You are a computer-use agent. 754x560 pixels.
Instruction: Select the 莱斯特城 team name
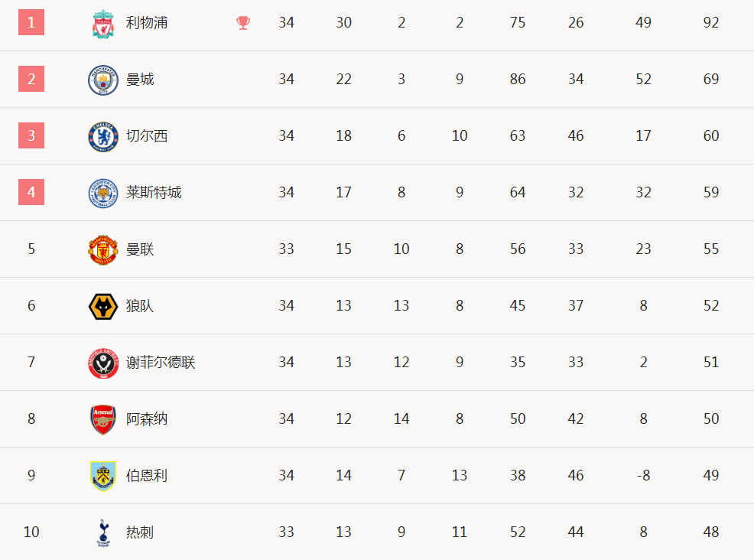point(154,193)
